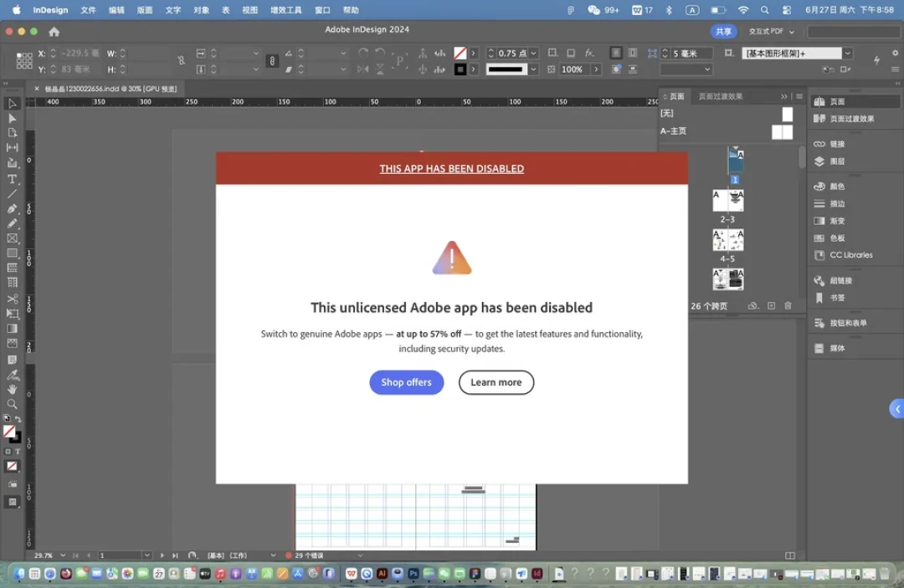Select the Scissors tool
Image resolution: width=904 pixels, height=588 pixels.
(x=12, y=299)
